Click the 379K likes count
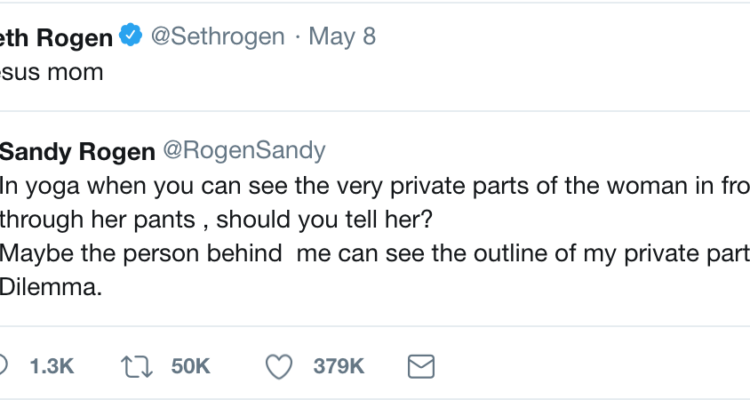750x400 pixels. [x=338, y=366]
